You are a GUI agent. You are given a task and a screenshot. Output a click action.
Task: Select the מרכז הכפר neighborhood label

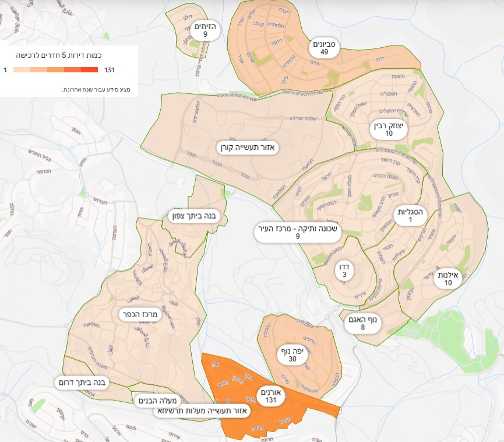coord(140,314)
